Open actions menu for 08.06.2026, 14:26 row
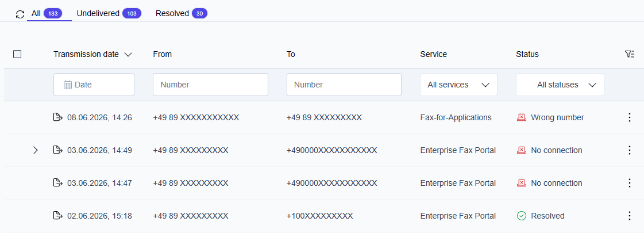Image resolution: width=644 pixels, height=233 pixels. 629,117
